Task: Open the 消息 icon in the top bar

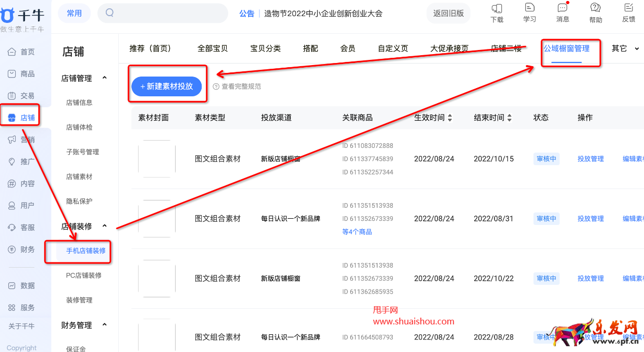Action: pyautogui.click(x=562, y=12)
